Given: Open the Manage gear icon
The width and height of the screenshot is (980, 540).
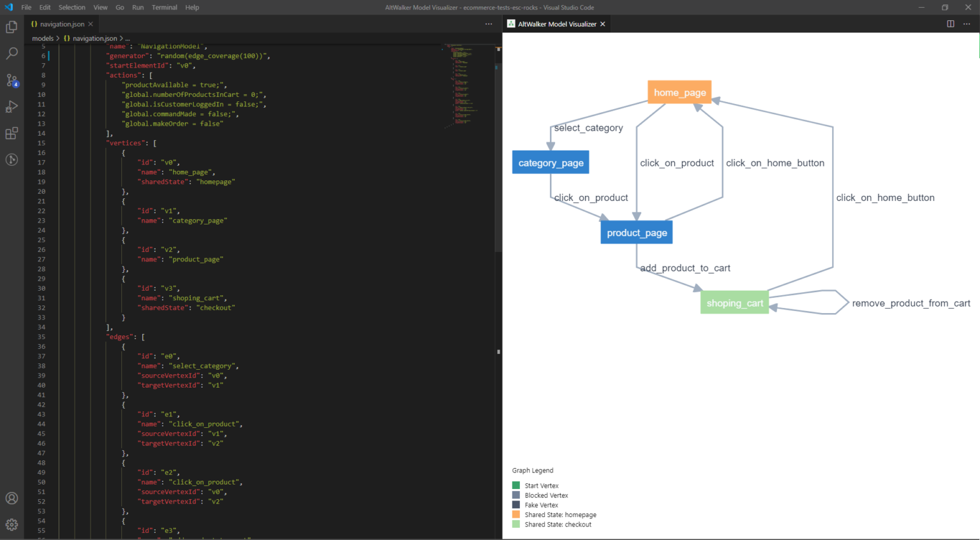Looking at the screenshot, I should click(11, 523).
